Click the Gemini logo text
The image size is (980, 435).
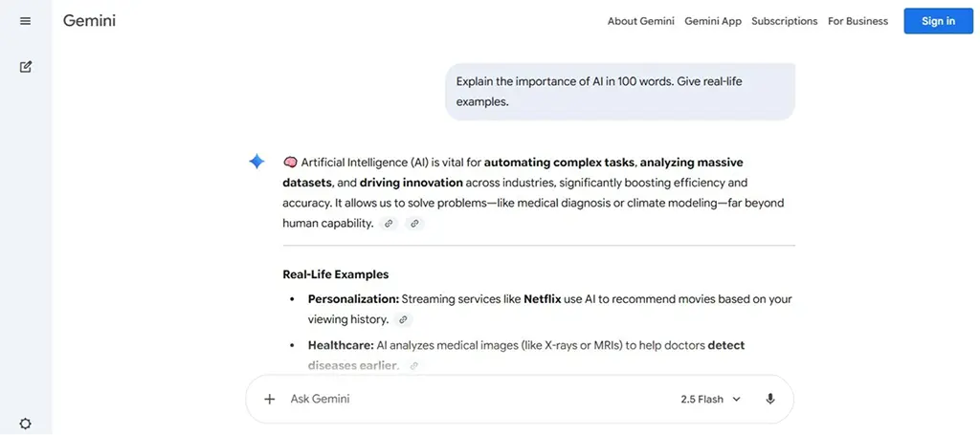click(89, 20)
